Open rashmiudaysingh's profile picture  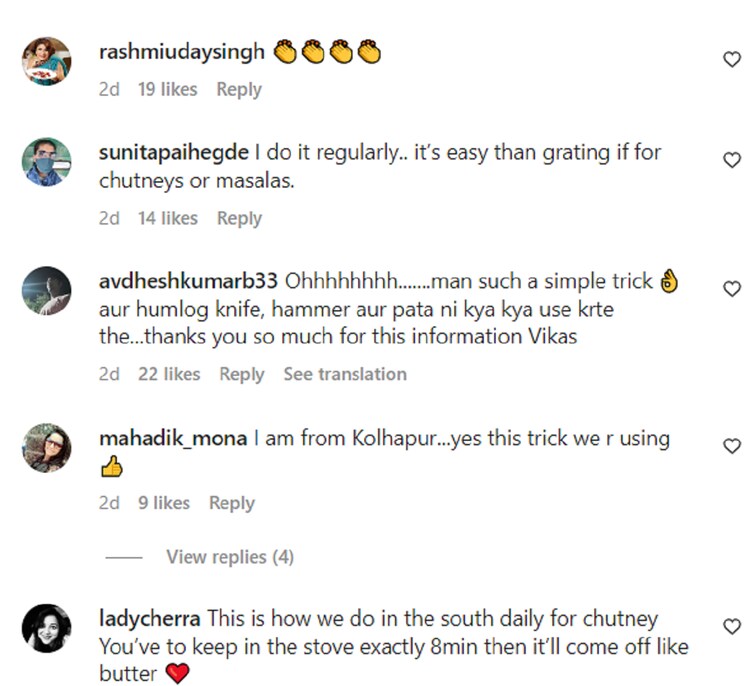[x=47, y=62]
